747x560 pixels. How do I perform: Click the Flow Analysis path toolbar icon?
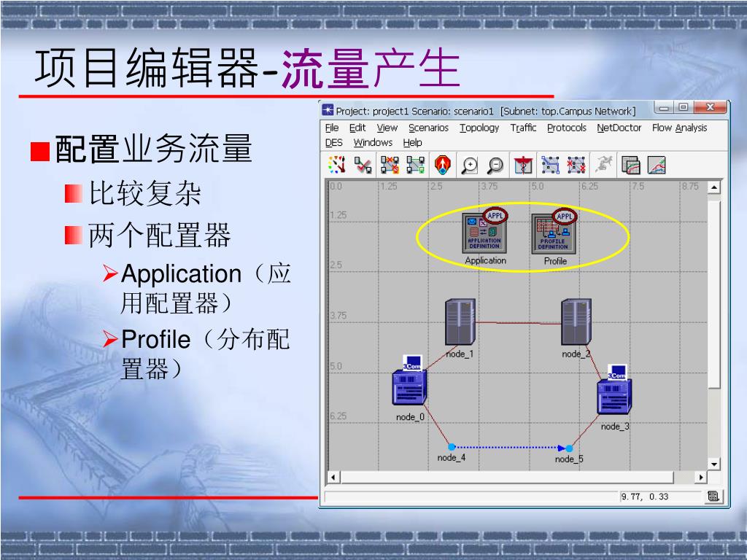click(550, 165)
